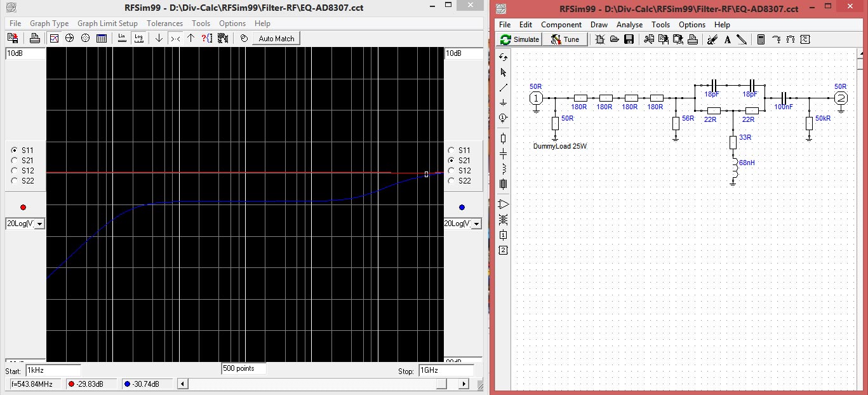Open the Analyse menu

click(x=629, y=25)
